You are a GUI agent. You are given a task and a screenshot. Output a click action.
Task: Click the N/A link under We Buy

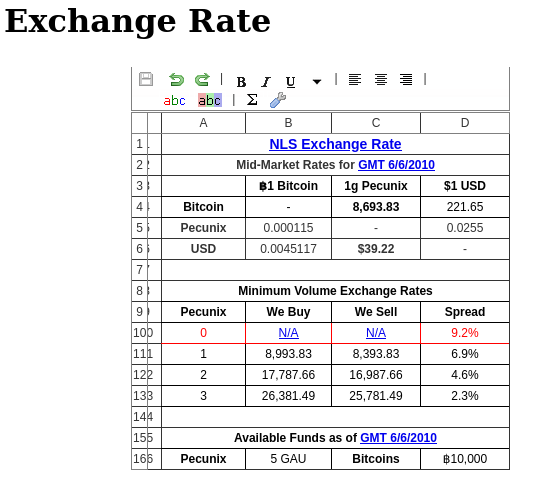288,333
